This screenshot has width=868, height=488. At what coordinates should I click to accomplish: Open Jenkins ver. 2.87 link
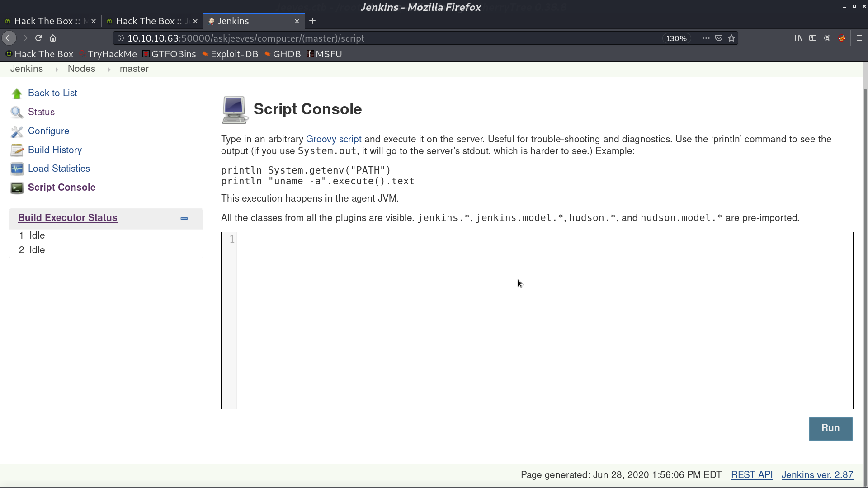(817, 475)
